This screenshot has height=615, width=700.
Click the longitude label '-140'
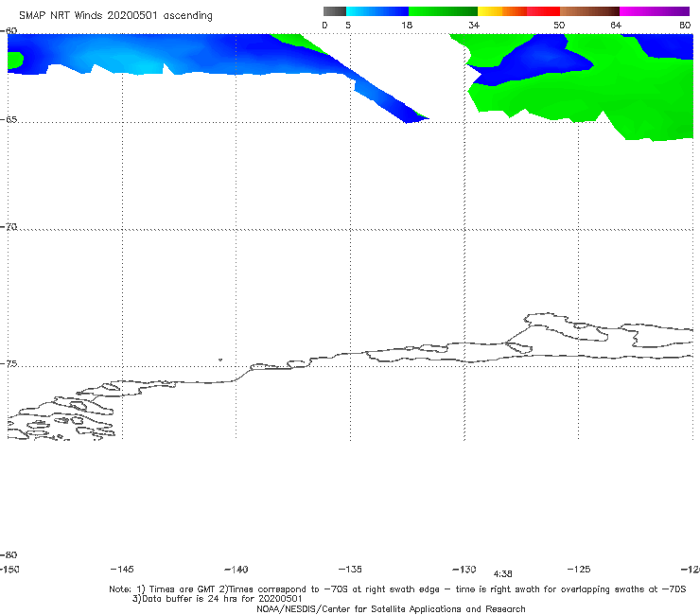[236, 569]
